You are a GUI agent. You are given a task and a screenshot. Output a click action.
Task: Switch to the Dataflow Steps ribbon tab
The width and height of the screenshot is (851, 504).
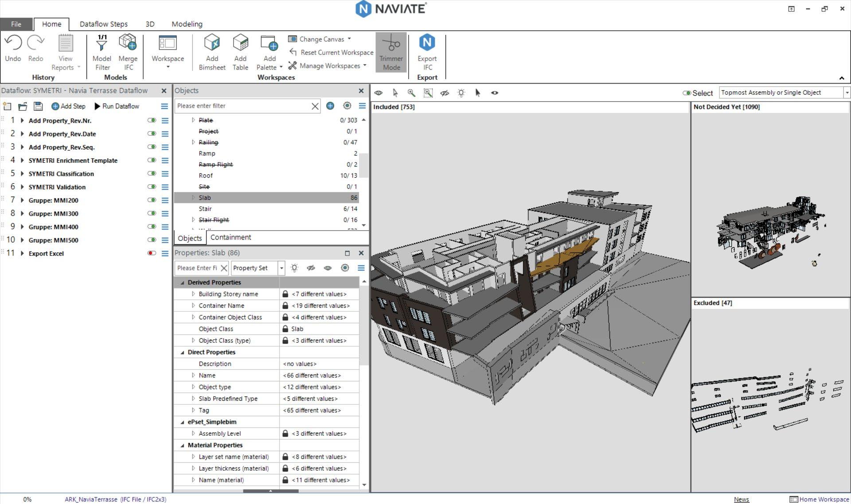point(103,24)
